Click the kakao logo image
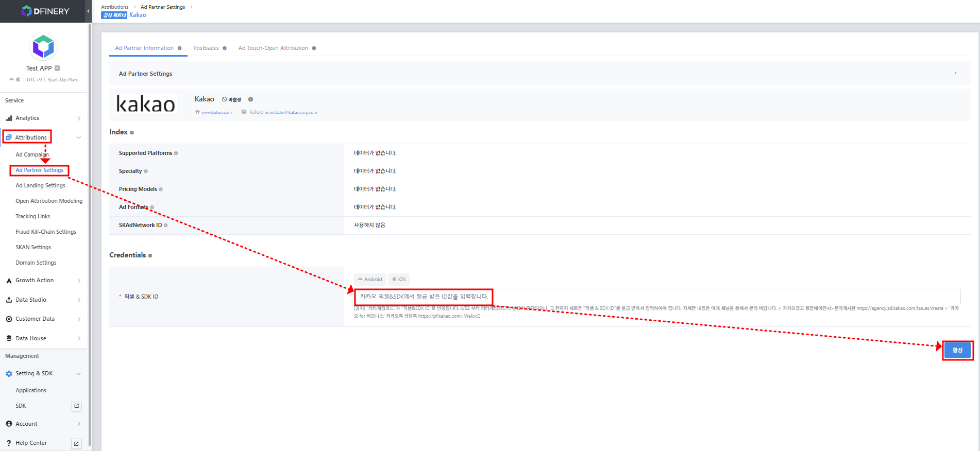980x451 pixels. point(146,104)
